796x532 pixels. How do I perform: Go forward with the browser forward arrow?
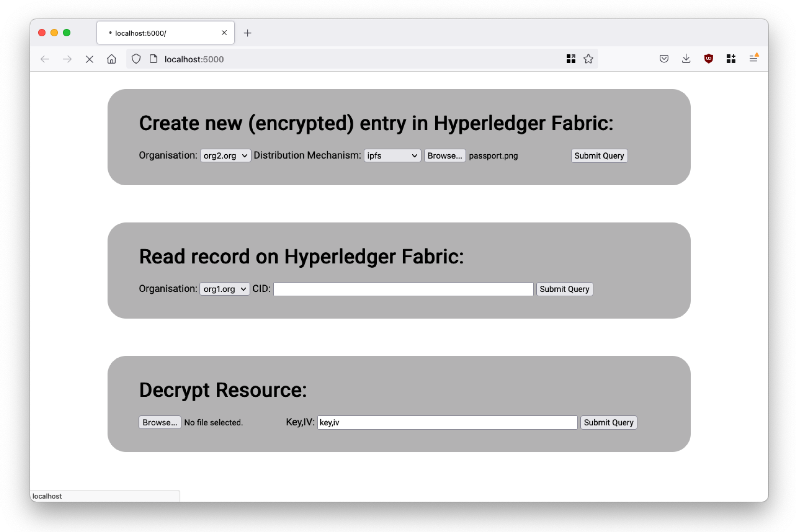click(67, 59)
